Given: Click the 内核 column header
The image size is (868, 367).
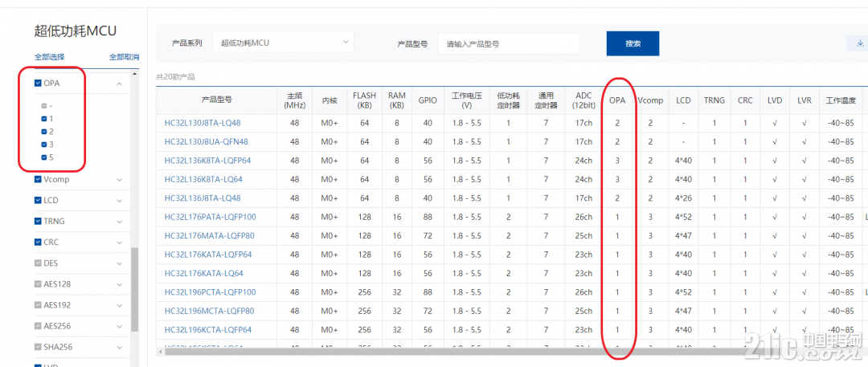Looking at the screenshot, I should coord(330,100).
